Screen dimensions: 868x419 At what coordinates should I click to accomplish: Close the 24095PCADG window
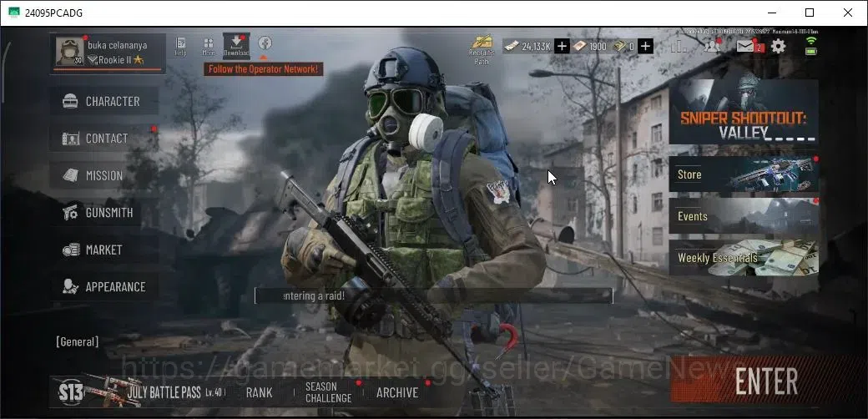(847, 13)
